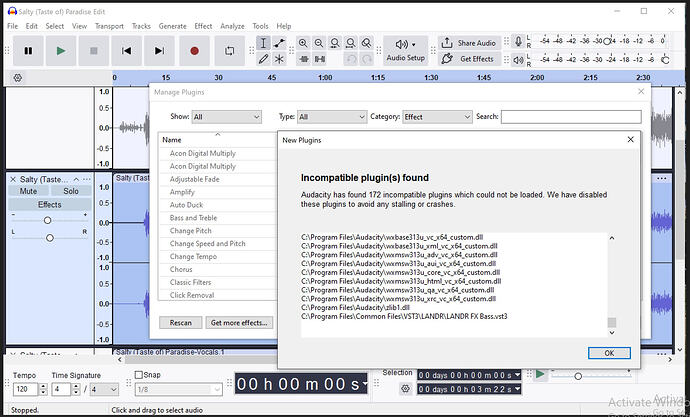The image size is (690, 417).
Task: Solo the Salty track
Action: [70, 191]
